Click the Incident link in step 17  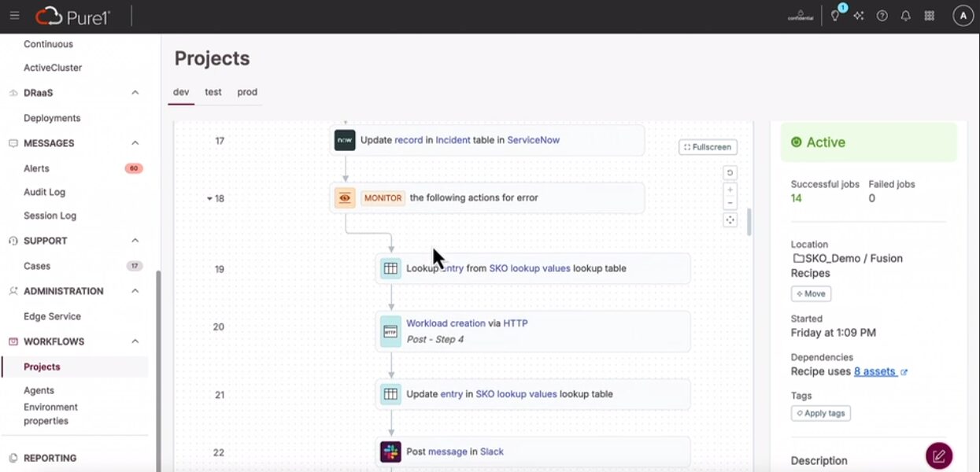click(453, 140)
